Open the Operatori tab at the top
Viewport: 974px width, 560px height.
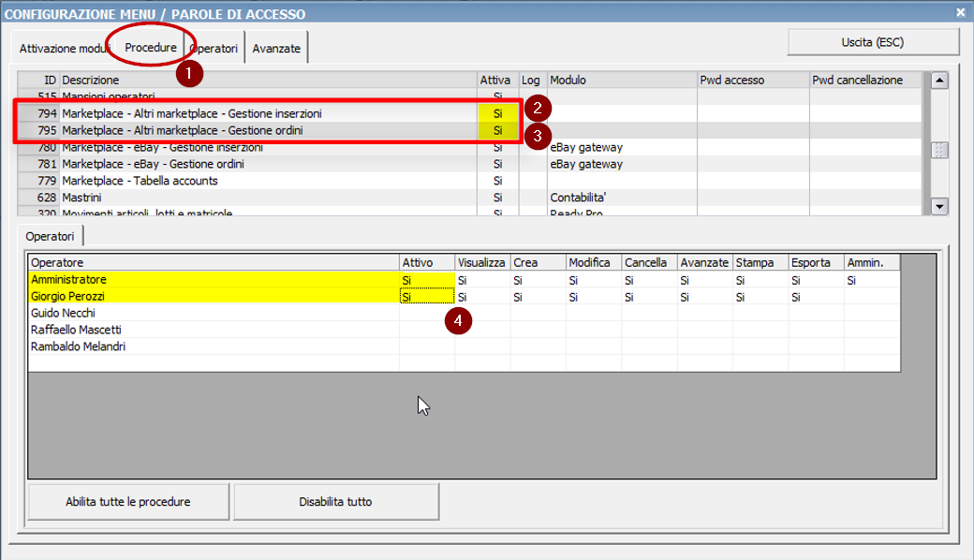(x=214, y=48)
